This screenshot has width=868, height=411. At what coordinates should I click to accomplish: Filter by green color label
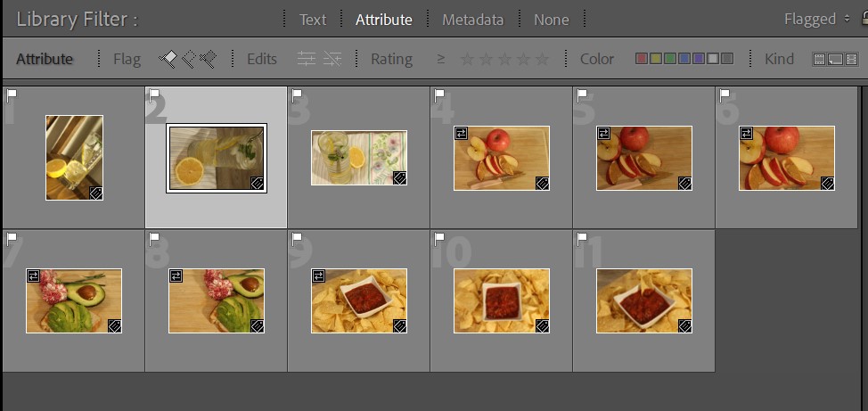click(669, 59)
